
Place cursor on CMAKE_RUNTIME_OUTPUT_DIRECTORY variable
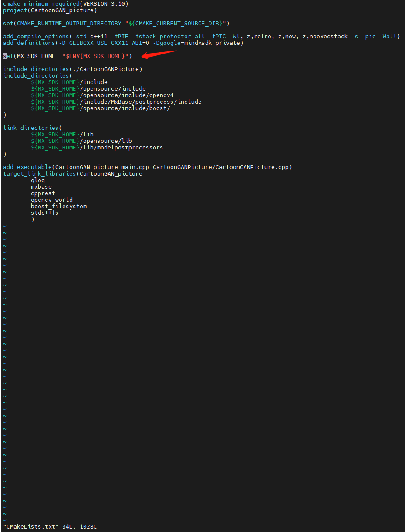coord(69,23)
